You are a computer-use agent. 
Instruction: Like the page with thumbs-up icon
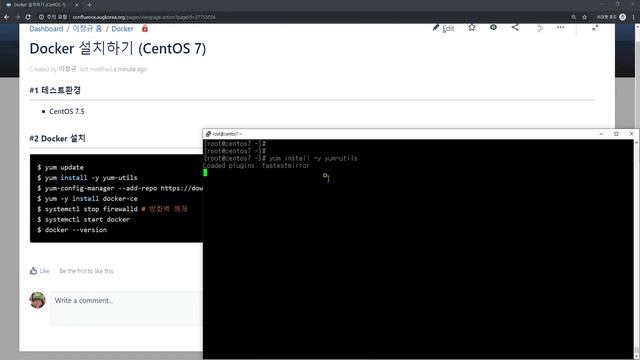pyautogui.click(x=33, y=271)
